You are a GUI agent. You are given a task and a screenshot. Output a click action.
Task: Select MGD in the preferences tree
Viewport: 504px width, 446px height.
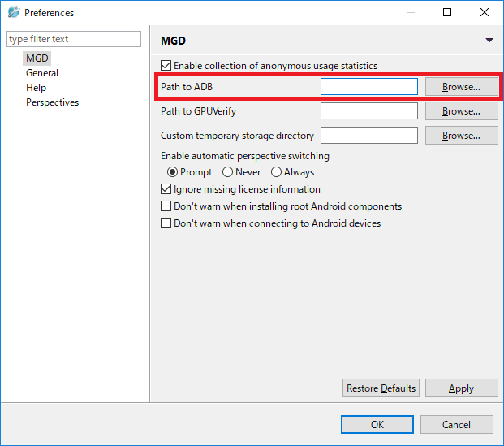(x=37, y=58)
